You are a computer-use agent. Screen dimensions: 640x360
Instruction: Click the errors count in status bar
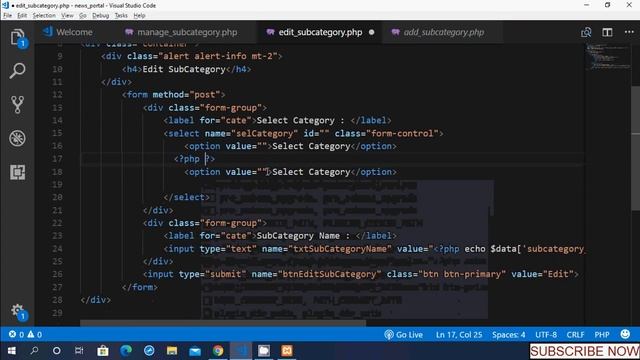click(16, 335)
